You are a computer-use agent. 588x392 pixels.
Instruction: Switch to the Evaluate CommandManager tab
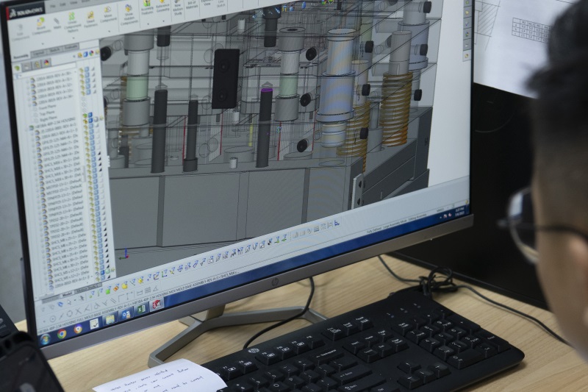(x=71, y=47)
